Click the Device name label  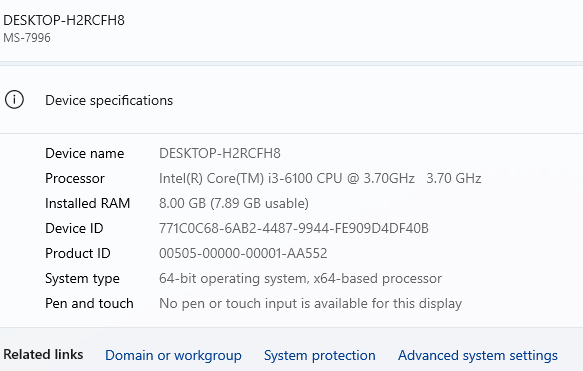(x=85, y=153)
